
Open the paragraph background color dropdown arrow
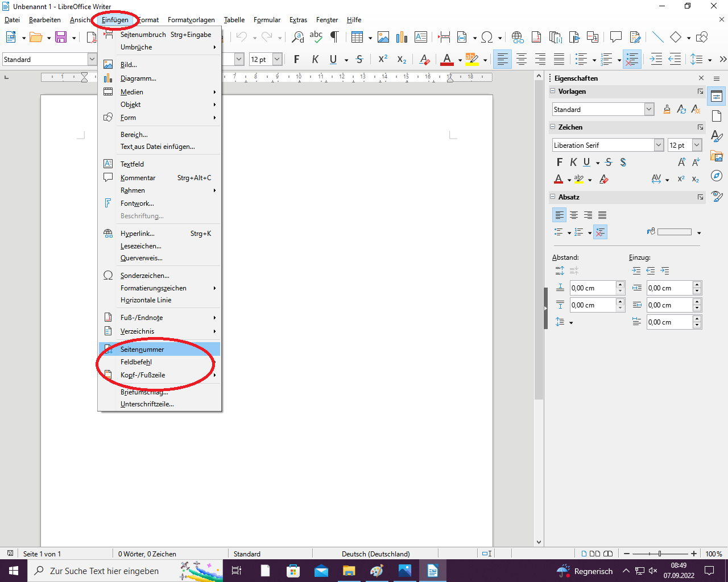click(x=698, y=232)
